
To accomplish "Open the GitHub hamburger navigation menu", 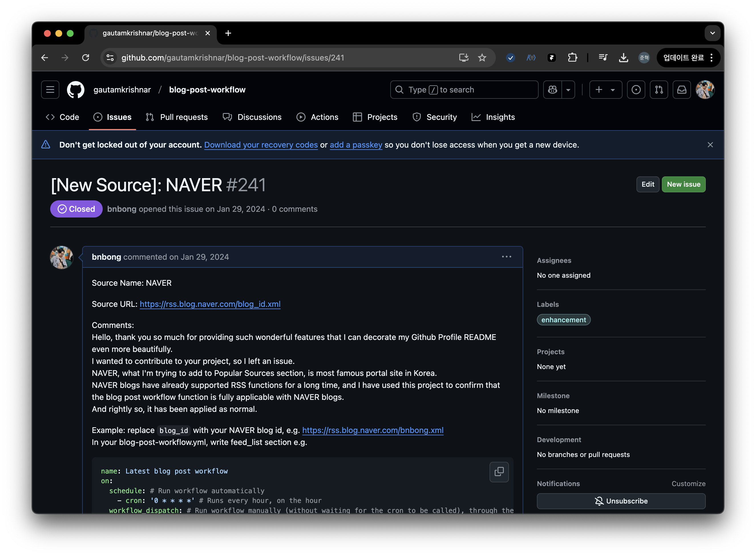I will pyautogui.click(x=50, y=90).
